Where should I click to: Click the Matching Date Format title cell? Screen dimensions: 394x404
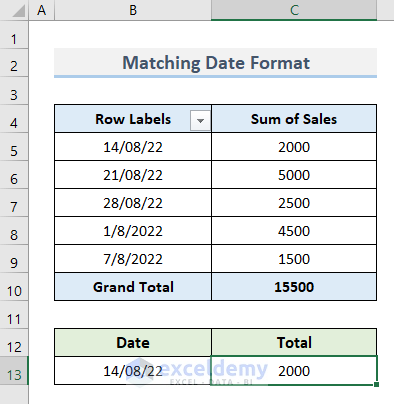point(216,63)
